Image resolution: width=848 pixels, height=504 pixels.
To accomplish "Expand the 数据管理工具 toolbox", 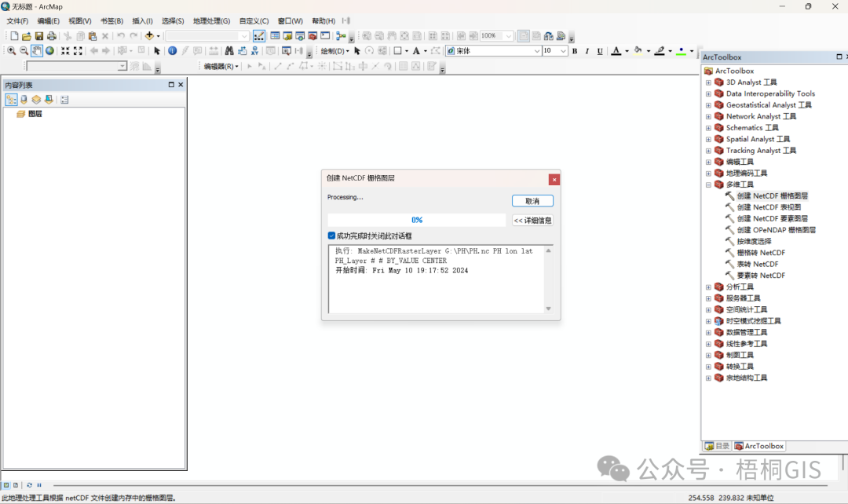I will click(x=708, y=332).
